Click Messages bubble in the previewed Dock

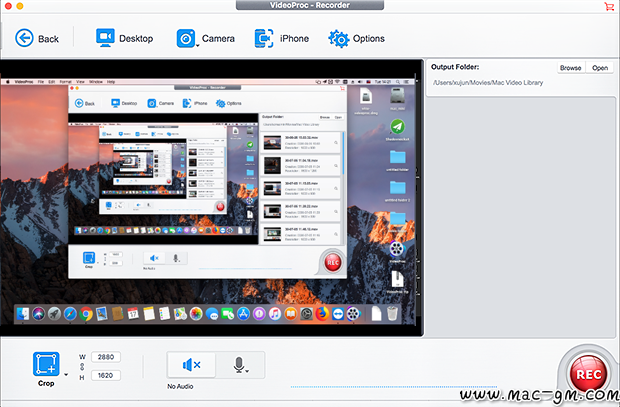click(212, 314)
